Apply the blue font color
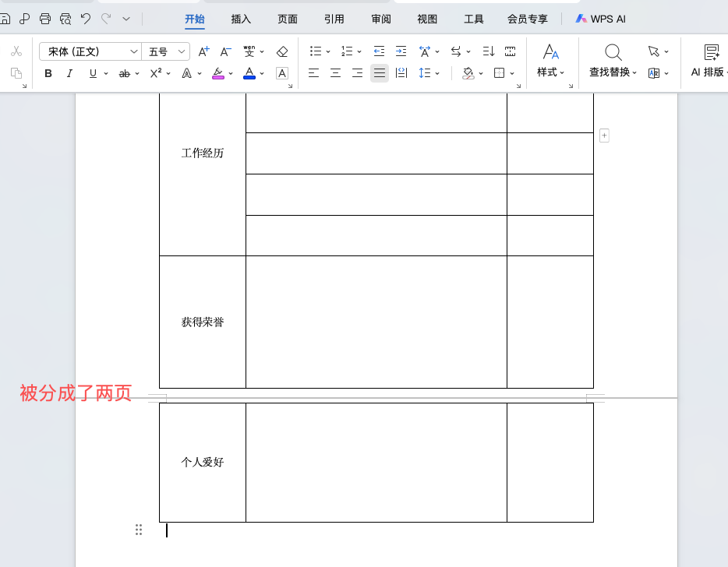The height and width of the screenshot is (567, 728). (x=249, y=73)
